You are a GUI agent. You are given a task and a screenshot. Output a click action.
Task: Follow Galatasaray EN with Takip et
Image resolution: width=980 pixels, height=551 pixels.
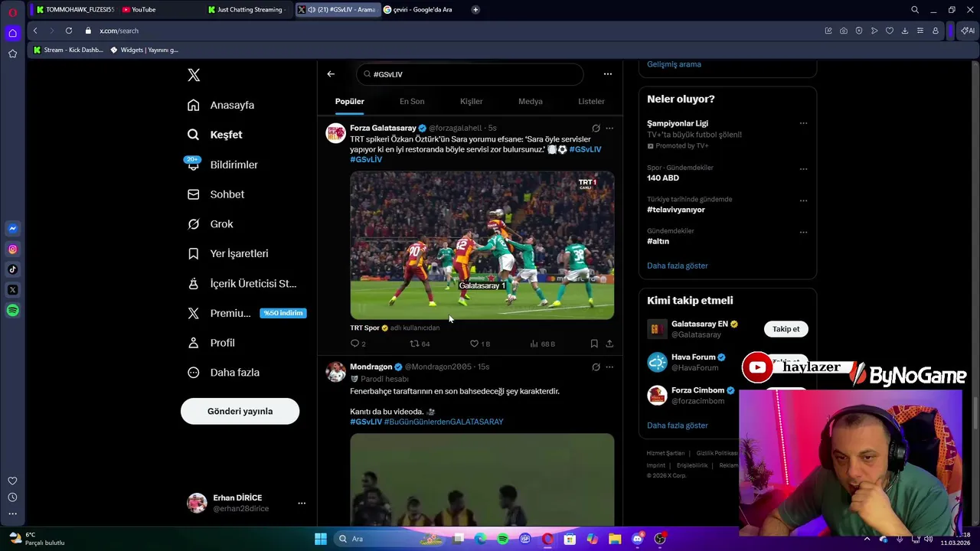click(x=786, y=329)
